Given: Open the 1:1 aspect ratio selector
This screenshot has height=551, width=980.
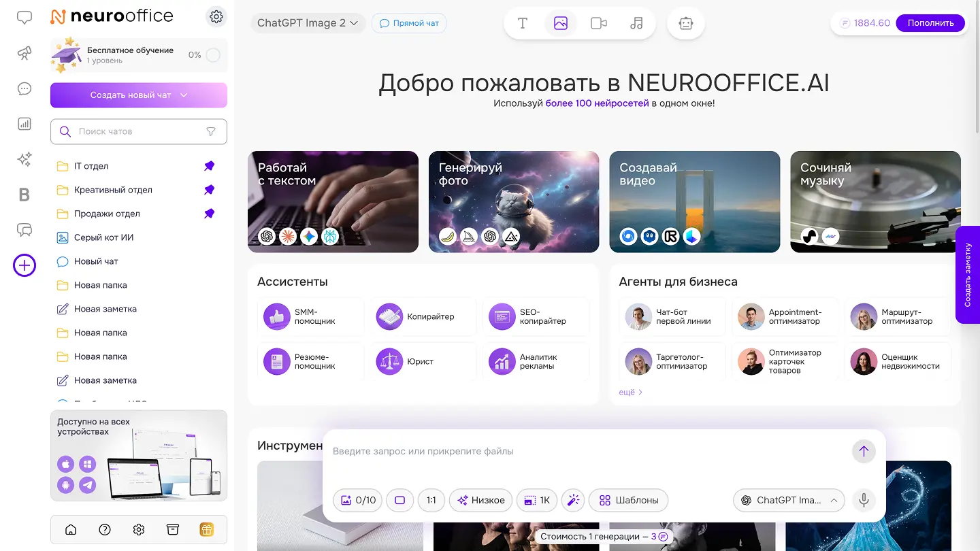Looking at the screenshot, I should click(x=431, y=500).
